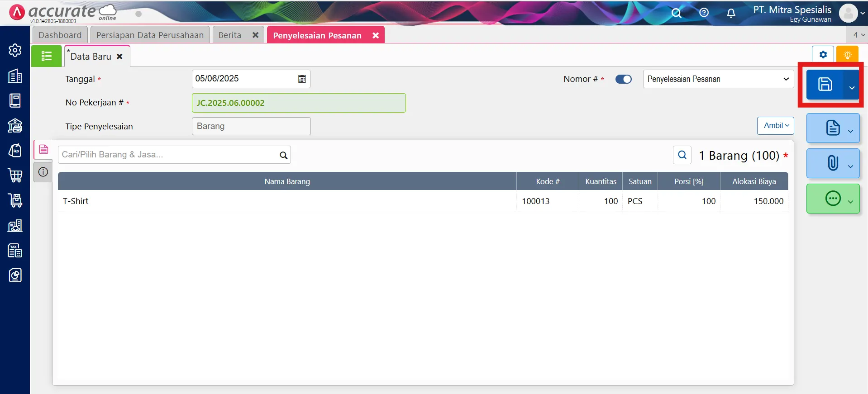Click the paperclip attachment icon button
This screenshot has height=394, width=868.
coord(832,163)
